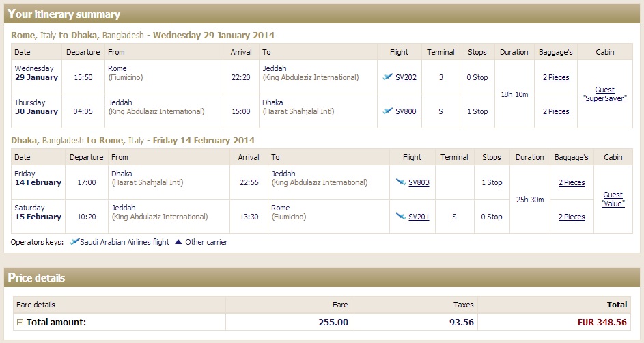View 2 Pieces baggage for SV803 flight

coord(572,182)
